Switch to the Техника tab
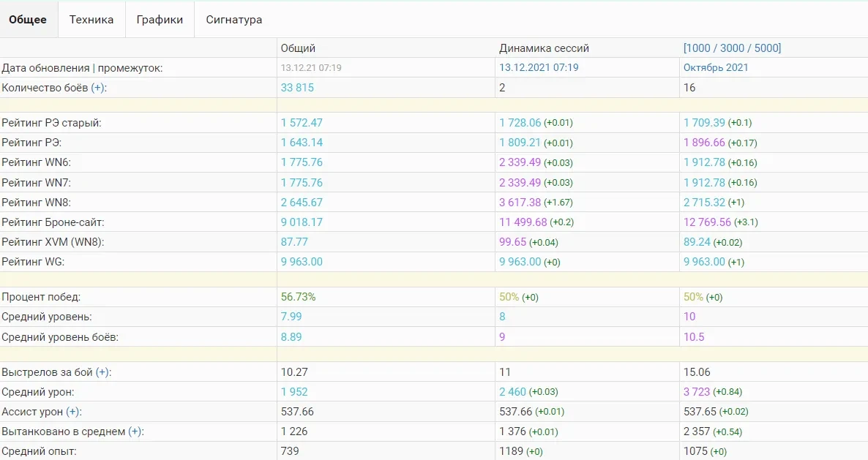 click(91, 20)
